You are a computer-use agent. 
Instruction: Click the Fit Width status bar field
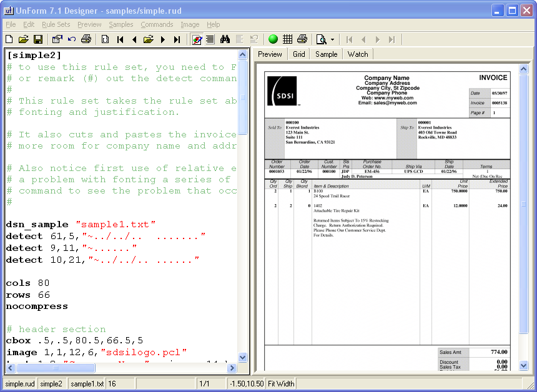click(281, 384)
